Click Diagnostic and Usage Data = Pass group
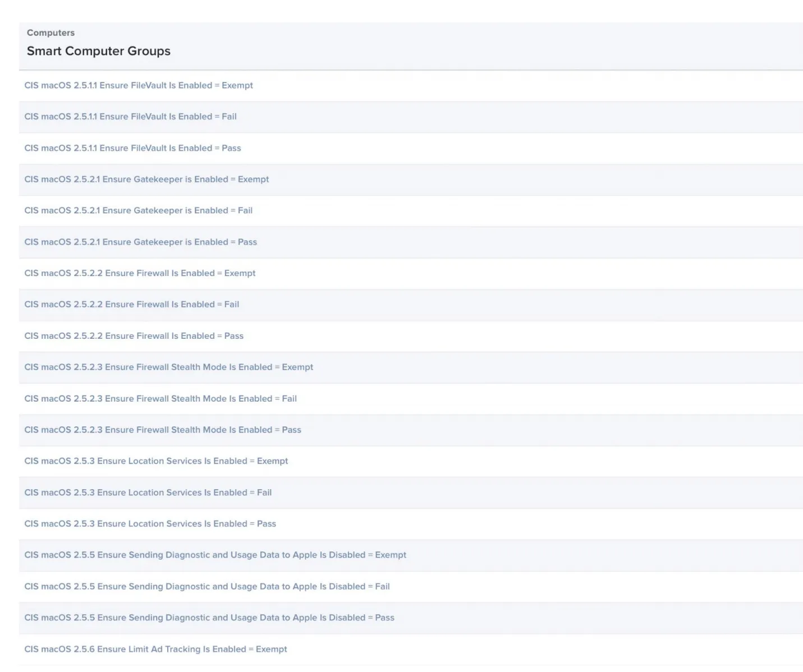Viewport: 803px width, 672px height. [x=209, y=618]
